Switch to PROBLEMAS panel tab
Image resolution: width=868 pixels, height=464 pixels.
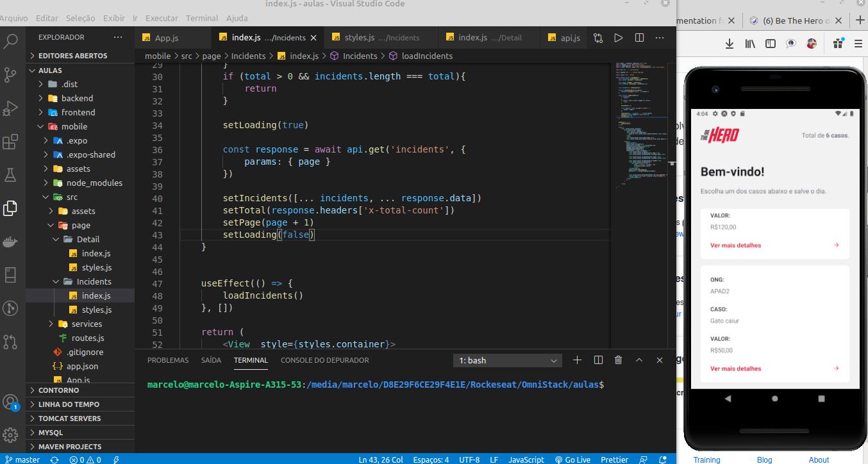tap(168, 360)
